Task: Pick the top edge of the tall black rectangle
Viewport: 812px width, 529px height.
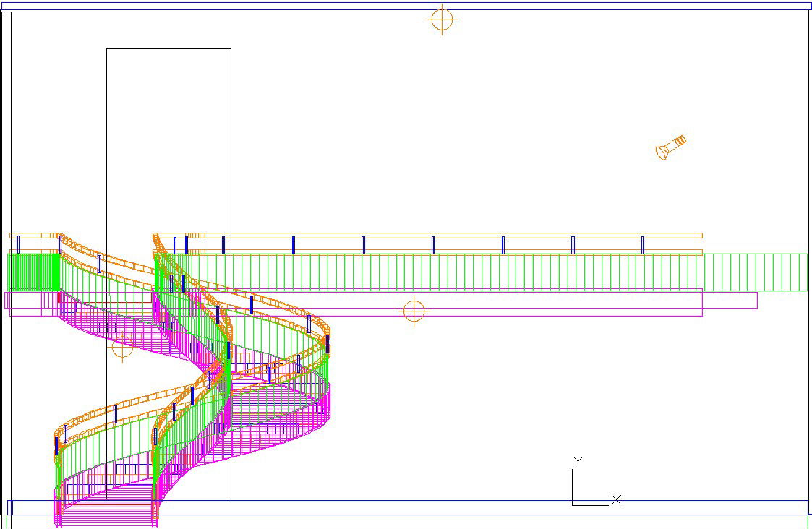Action: tap(168, 49)
